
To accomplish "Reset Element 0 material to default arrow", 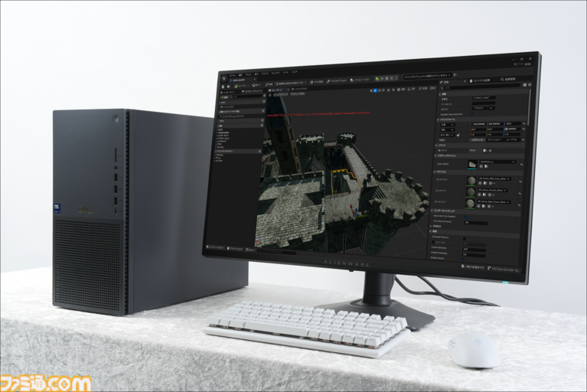I will tap(520, 181).
